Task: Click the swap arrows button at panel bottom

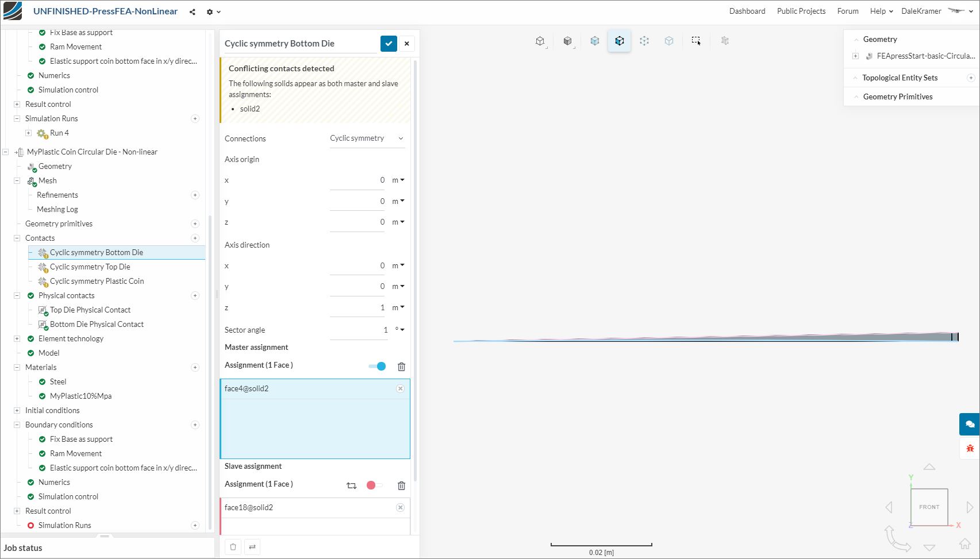Action: pyautogui.click(x=252, y=547)
